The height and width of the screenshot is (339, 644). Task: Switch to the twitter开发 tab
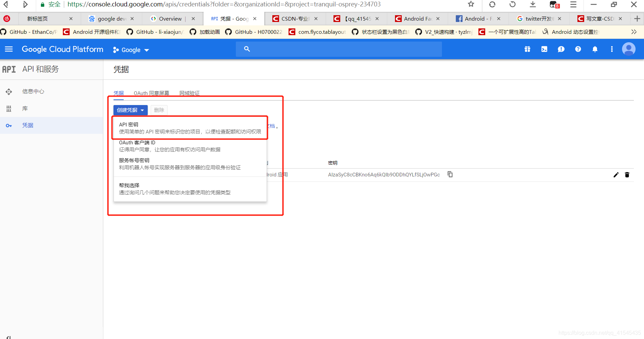pyautogui.click(x=539, y=19)
